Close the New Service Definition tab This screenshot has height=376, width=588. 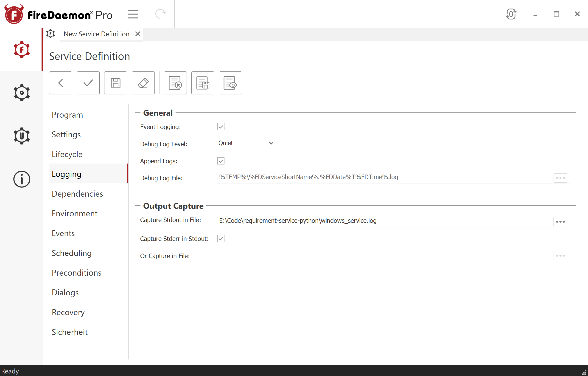click(x=137, y=34)
